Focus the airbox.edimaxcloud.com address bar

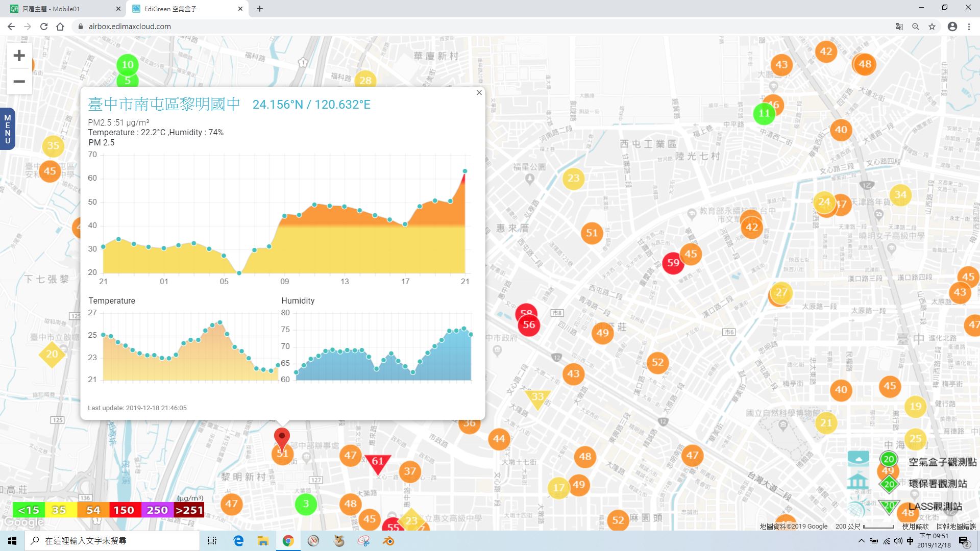point(480,27)
